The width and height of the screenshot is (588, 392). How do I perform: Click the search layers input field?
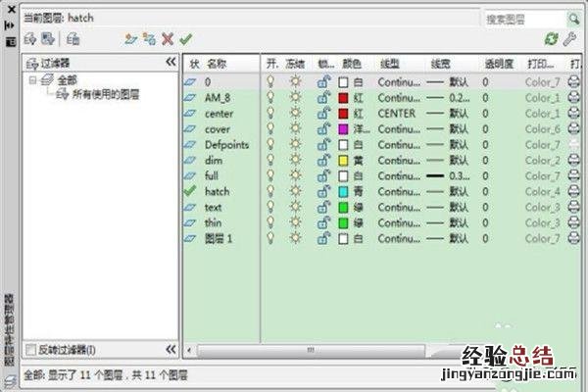(525, 20)
